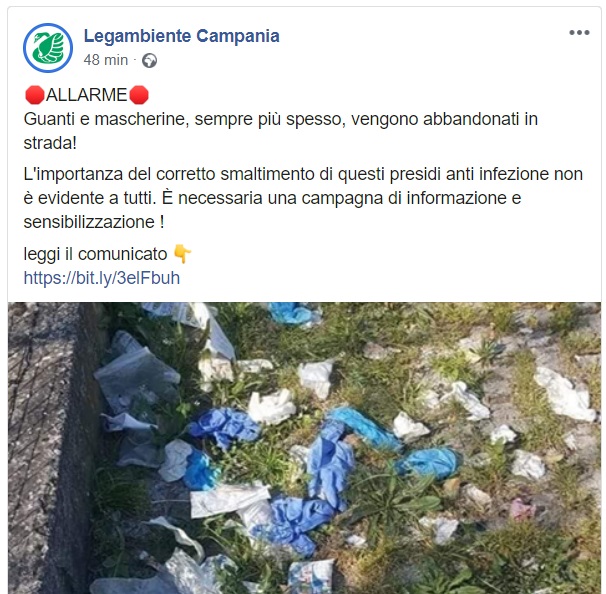
Task: Click the word 'strada!' in the post
Action: click(x=50, y=143)
